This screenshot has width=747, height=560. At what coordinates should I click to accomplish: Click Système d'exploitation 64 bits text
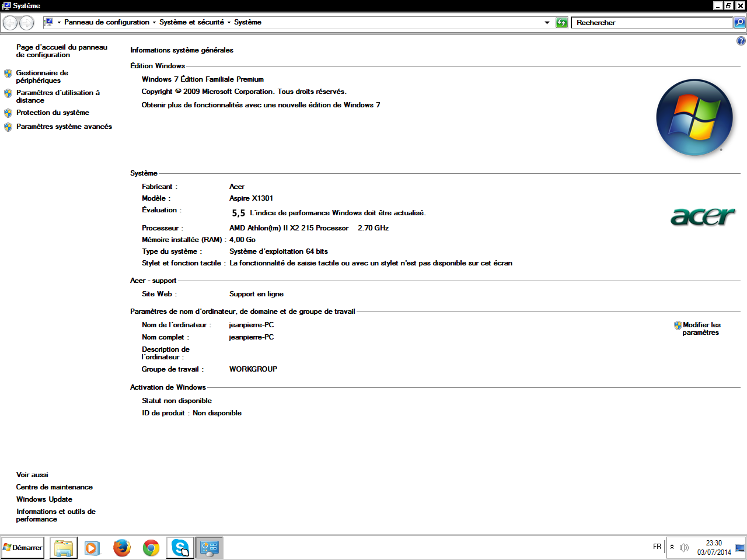278,251
